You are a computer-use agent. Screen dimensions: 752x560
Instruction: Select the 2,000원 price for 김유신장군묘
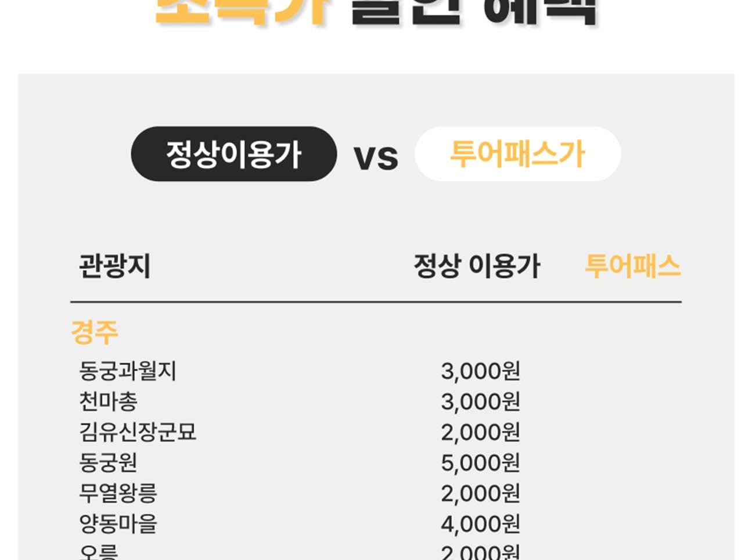(480, 432)
